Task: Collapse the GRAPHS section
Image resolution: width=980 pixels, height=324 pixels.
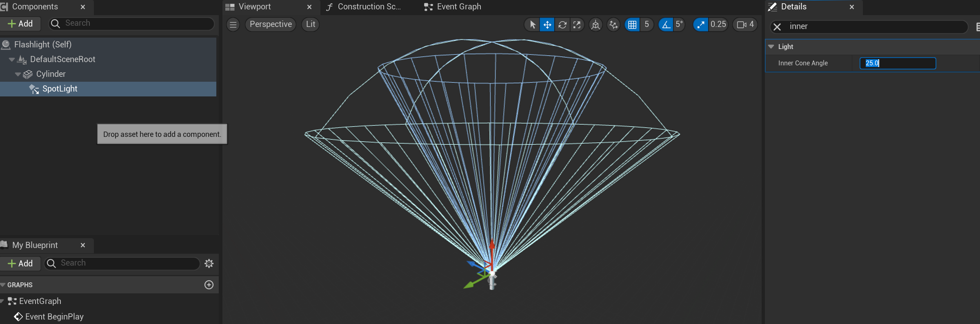Action: point(3,285)
